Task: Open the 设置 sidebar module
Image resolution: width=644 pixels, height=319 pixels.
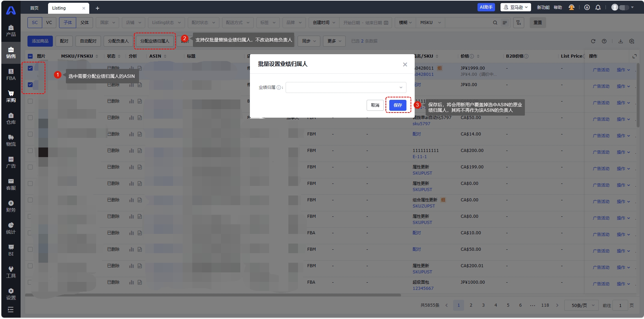Action: point(11,294)
